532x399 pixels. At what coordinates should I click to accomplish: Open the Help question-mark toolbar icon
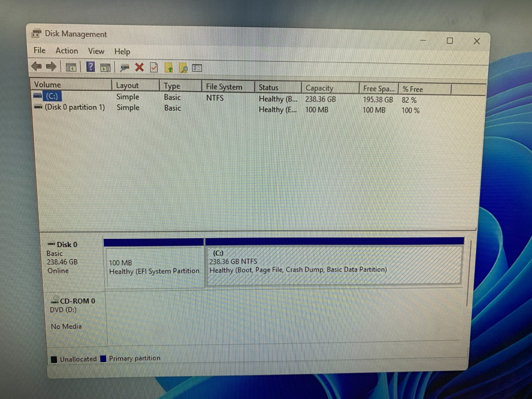tap(90, 67)
